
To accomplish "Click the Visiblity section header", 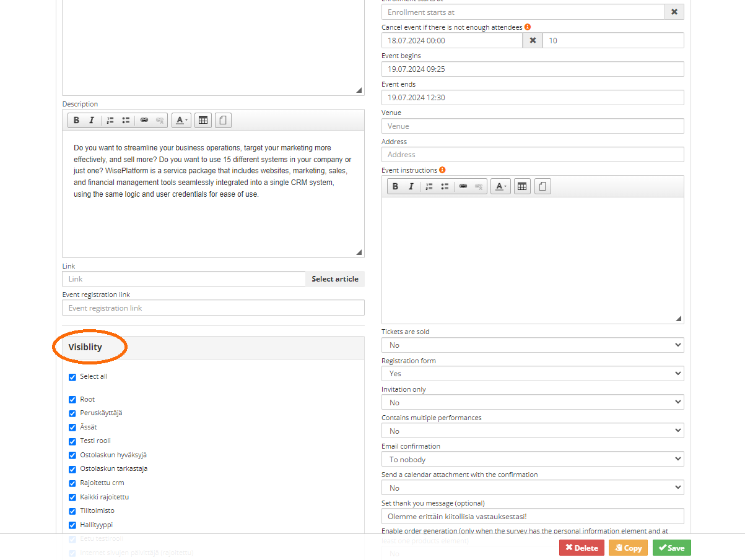I will point(213,347).
